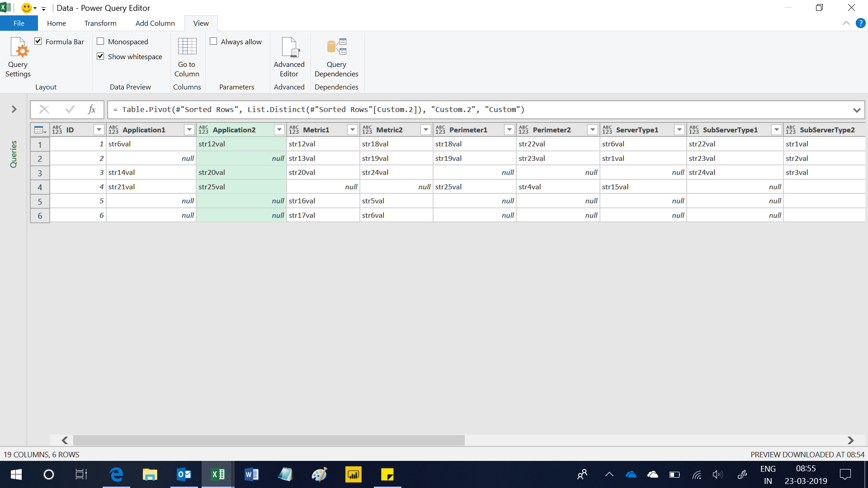Switch to the Add Column tab
Screen dimensions: 868x488
point(155,23)
